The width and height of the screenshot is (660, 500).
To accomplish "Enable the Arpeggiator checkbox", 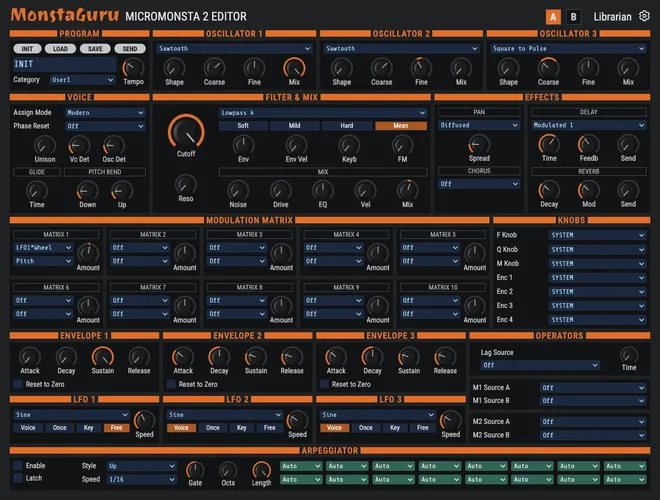I will pos(18,465).
